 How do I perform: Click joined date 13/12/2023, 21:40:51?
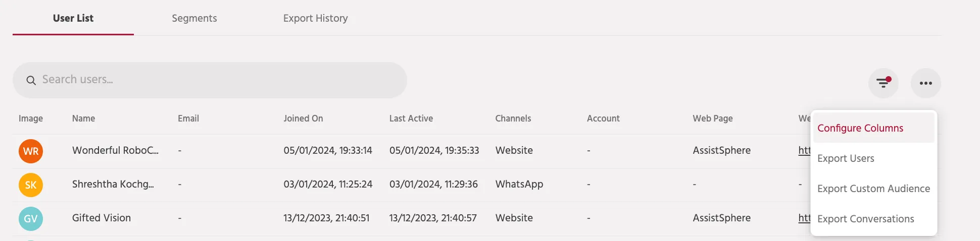point(326,218)
